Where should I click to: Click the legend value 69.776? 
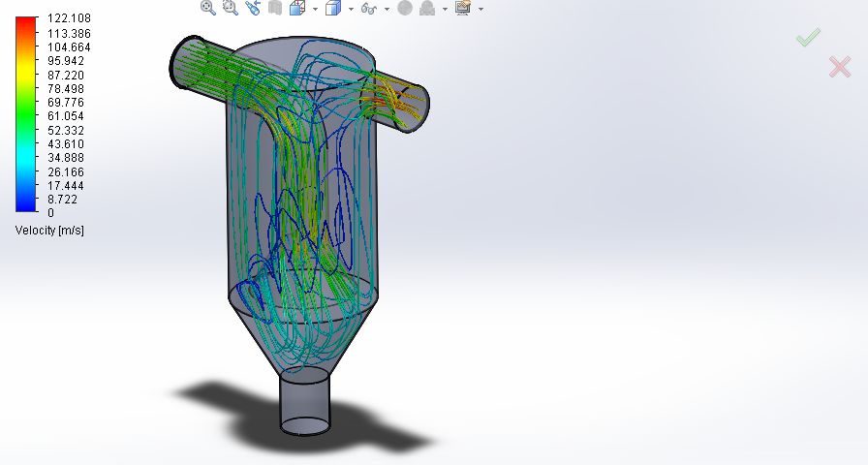click(x=66, y=103)
